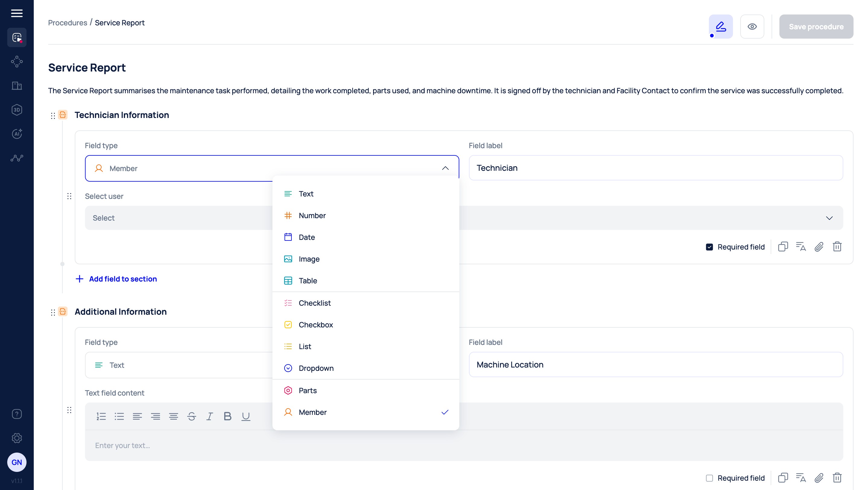Delete the Technician field with the trash icon
Viewport: 868px width, 490px height.
(x=837, y=247)
